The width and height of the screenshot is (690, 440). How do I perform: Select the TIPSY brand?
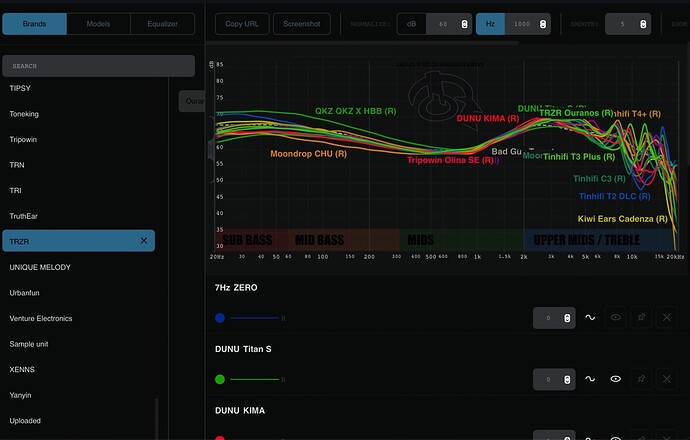(20, 88)
